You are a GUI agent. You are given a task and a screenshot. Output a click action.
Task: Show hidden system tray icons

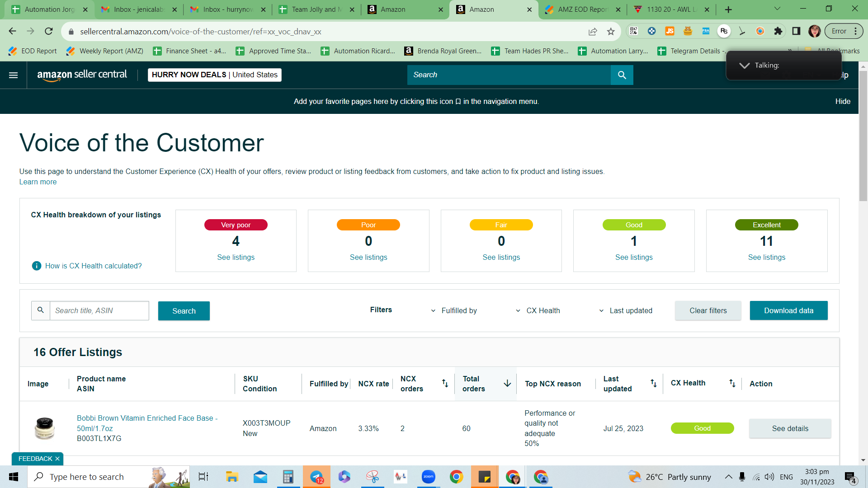click(729, 477)
